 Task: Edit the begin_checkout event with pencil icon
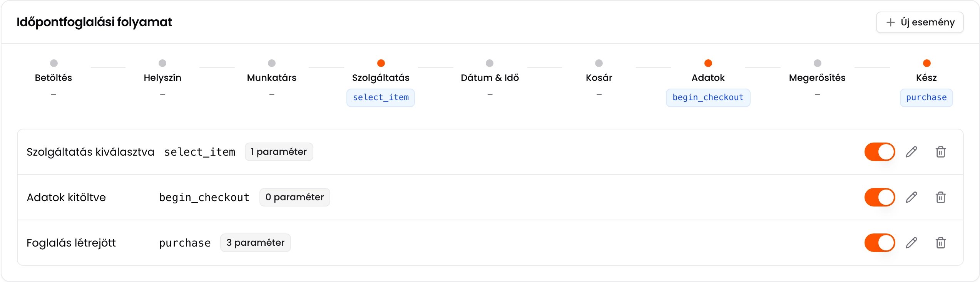[911, 197]
